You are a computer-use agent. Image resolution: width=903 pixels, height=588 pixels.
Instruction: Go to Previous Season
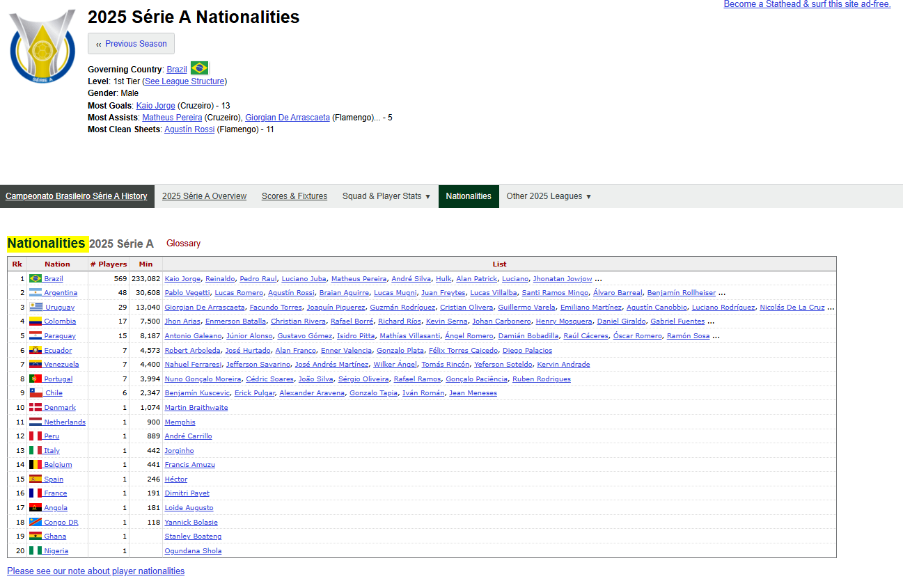pos(131,43)
